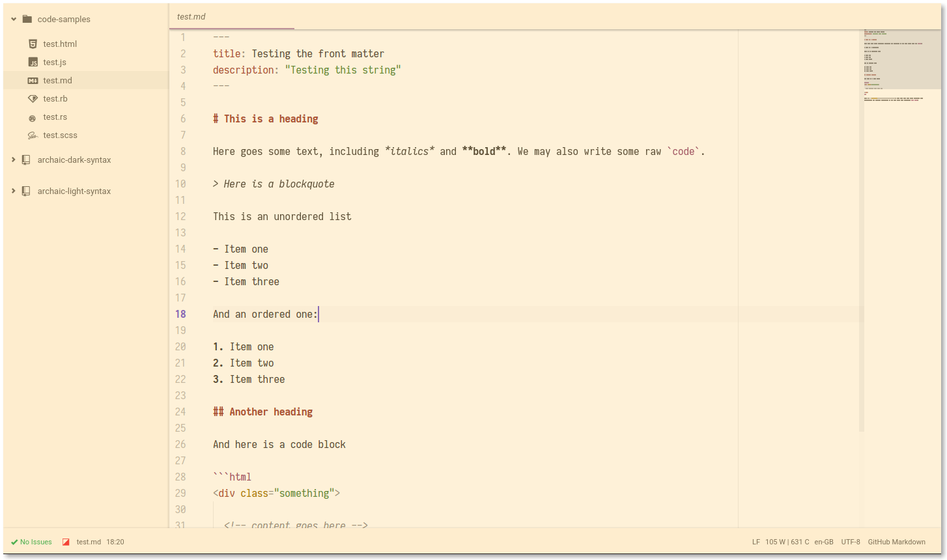Click line number 24 in gutter
The height and width of the screenshot is (560, 947).
tap(180, 412)
